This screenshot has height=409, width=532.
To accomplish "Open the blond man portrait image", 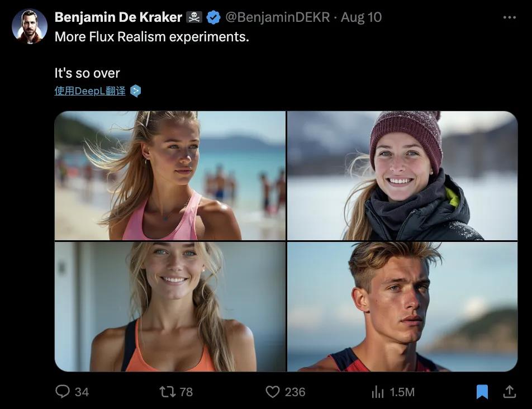I will coord(402,307).
